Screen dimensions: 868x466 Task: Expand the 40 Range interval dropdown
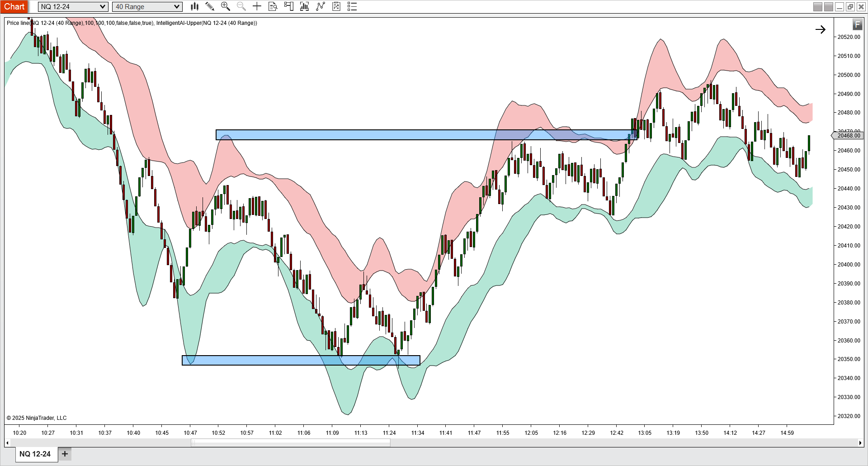pos(147,6)
